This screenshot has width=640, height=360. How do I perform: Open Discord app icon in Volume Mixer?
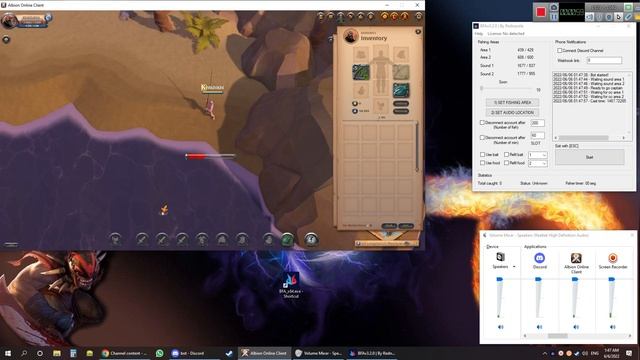click(539, 258)
